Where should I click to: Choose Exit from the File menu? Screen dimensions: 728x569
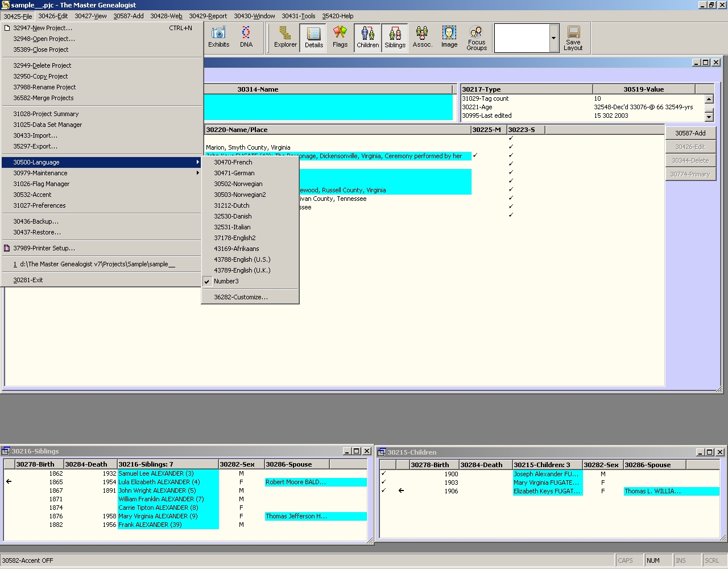coord(102,280)
